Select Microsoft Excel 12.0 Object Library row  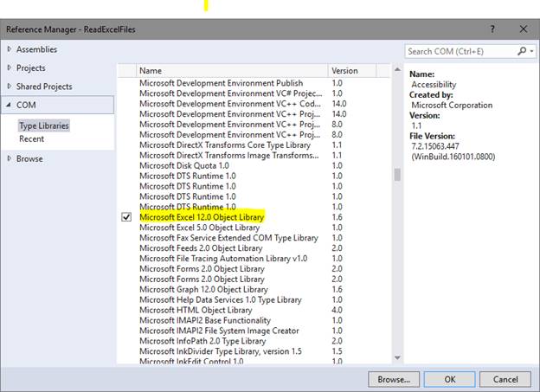tap(254, 217)
